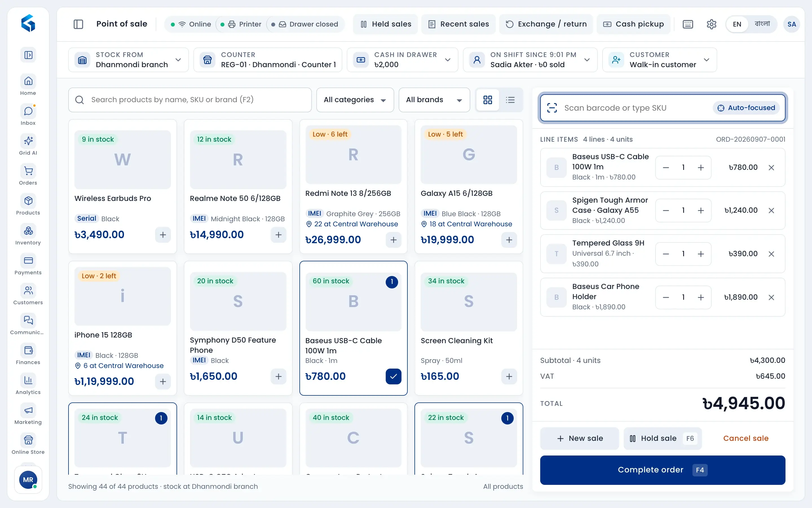Open the on-screen keyboard shortcuts icon
Screen dimensions: 812x508
tap(687, 24)
